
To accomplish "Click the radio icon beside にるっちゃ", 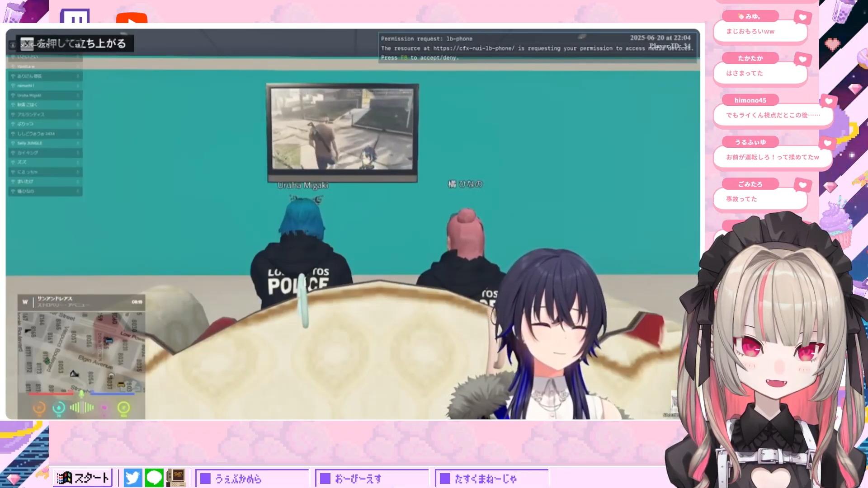I will pyautogui.click(x=13, y=172).
